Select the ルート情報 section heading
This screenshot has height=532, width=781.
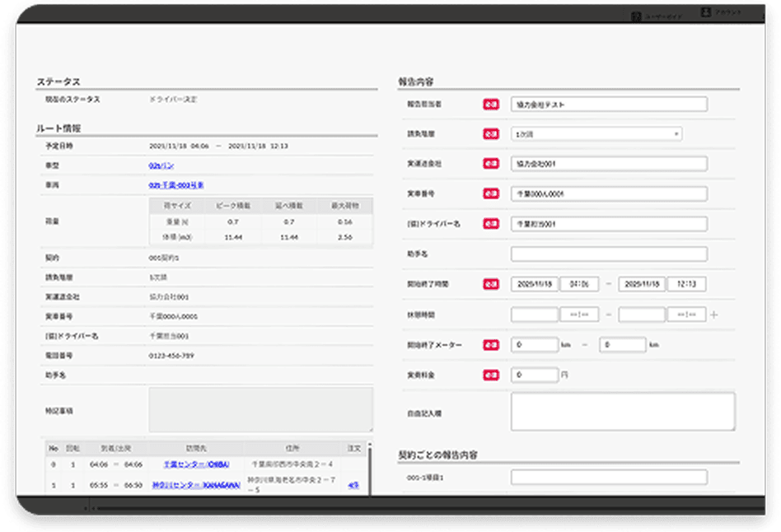pyautogui.click(x=58, y=128)
